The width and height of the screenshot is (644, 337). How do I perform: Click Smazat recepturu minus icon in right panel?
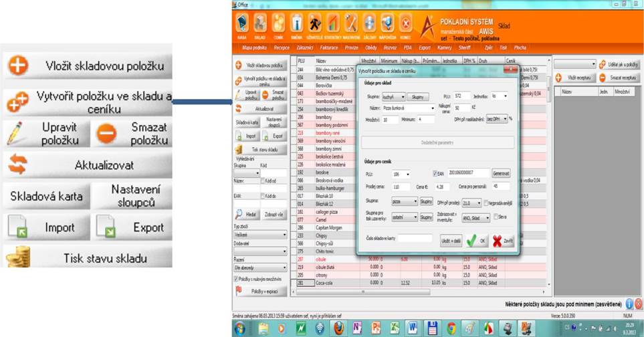[x=603, y=78]
